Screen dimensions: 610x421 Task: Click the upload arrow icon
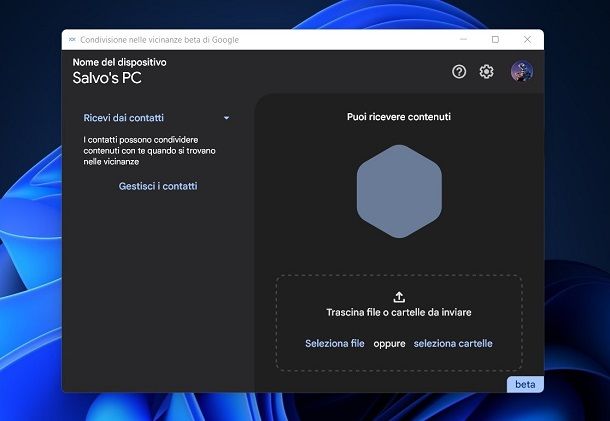[x=399, y=297]
